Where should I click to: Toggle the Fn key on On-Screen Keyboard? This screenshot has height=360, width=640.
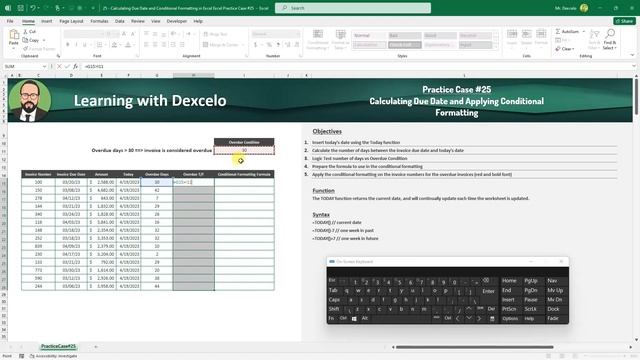click(331, 318)
